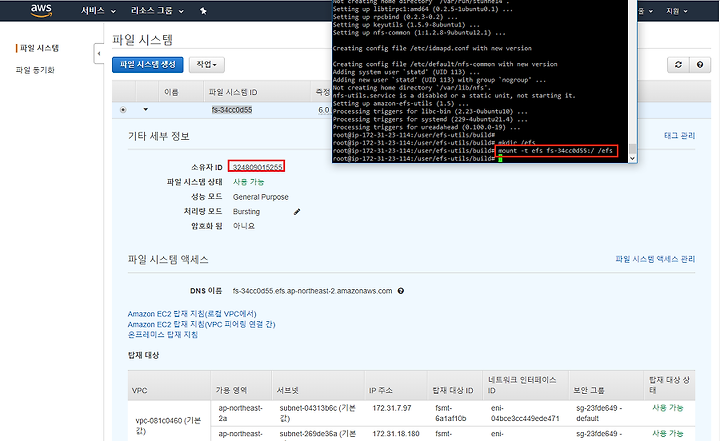Click the 파일 시스템 page heading
Image resolution: width=720 pixels, height=441 pixels.
click(x=142, y=40)
